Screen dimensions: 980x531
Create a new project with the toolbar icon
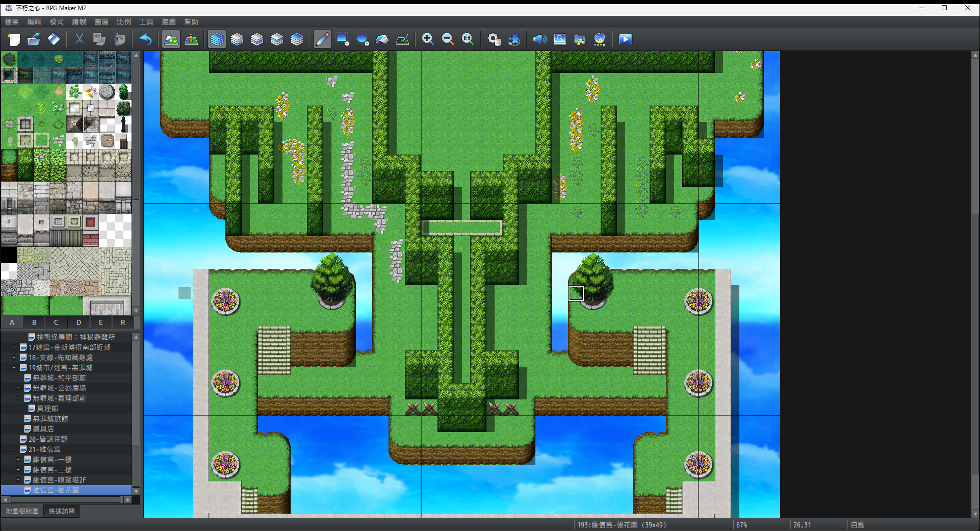tap(14, 39)
